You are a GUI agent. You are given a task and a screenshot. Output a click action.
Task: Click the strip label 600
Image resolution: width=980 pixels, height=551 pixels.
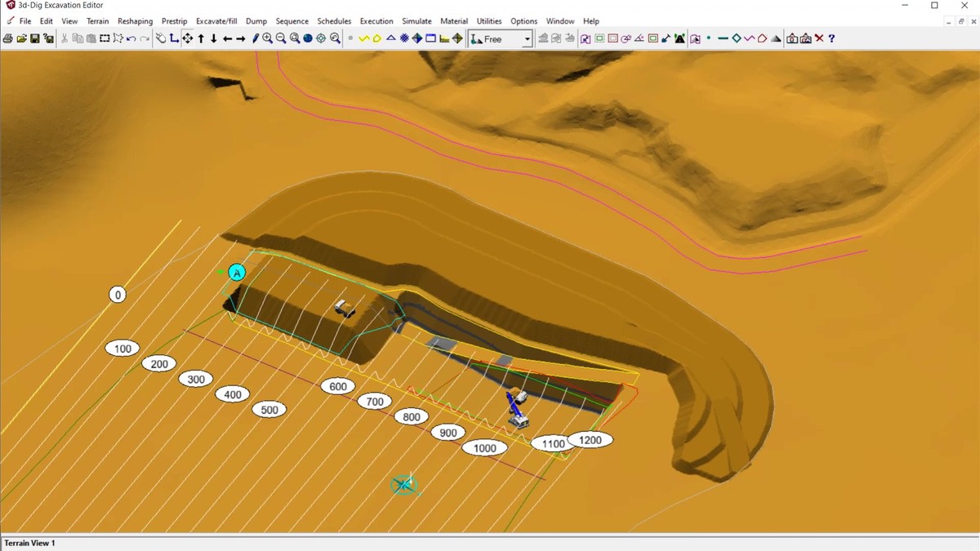coord(338,387)
